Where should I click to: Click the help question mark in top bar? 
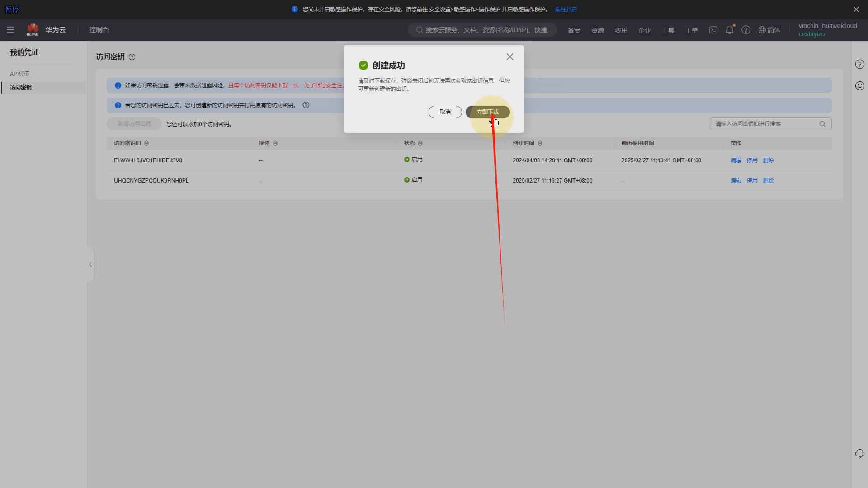click(746, 30)
